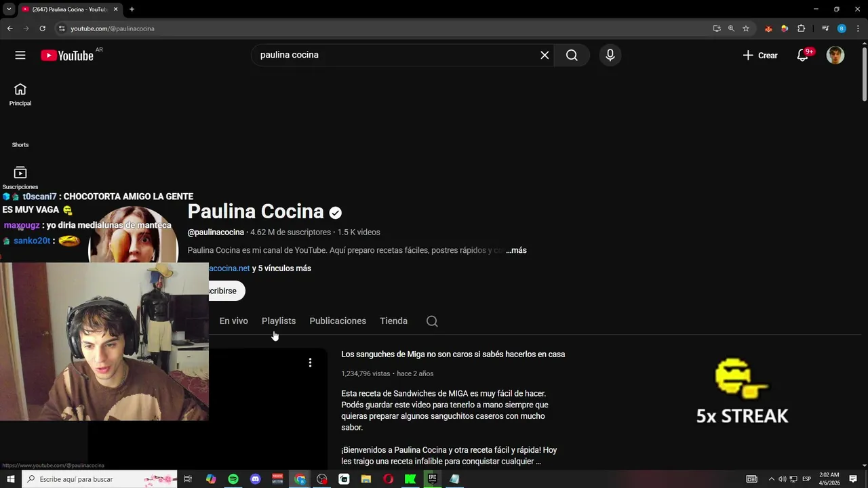Expand channel description with ...más
This screenshot has height=488, width=868.
coord(516,250)
